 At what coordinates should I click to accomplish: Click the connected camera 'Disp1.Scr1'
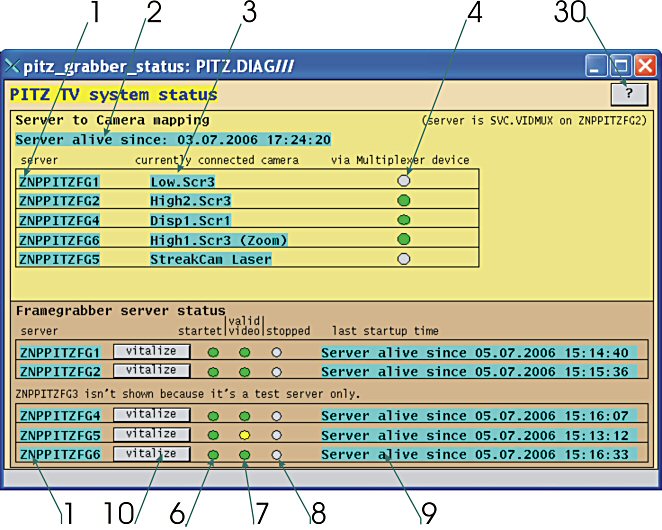(x=190, y=220)
